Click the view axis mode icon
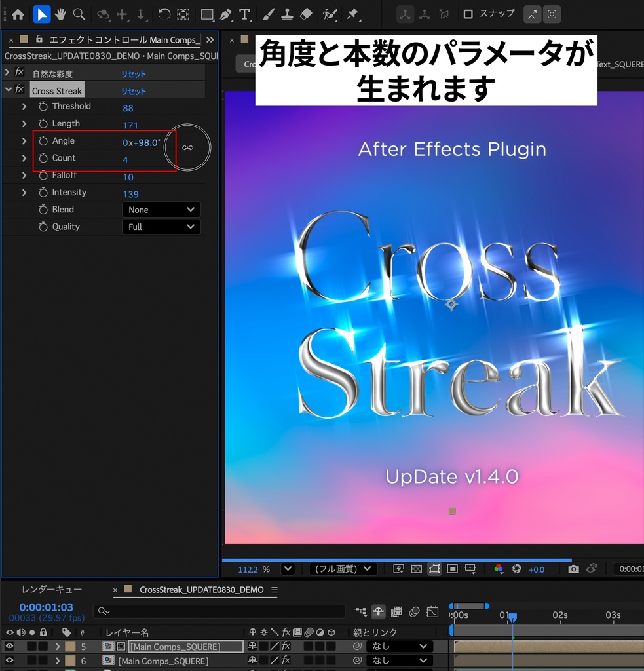Image resolution: width=644 pixels, height=671 pixels. (x=444, y=14)
